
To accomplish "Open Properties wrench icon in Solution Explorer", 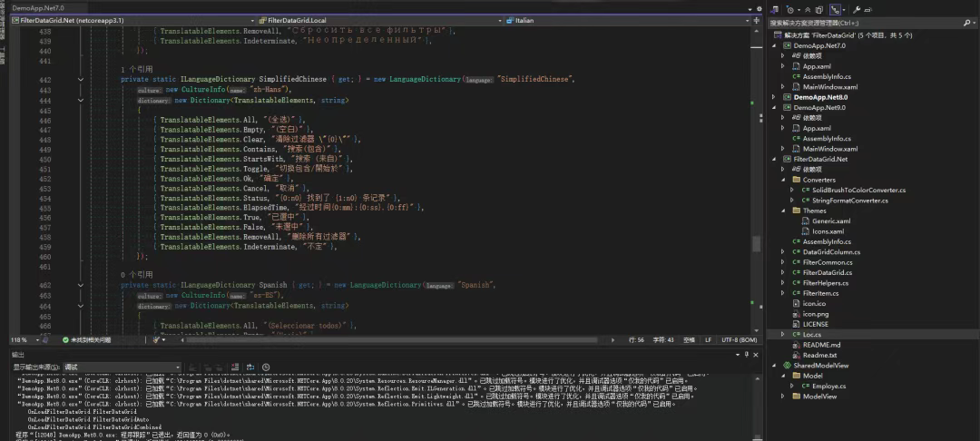I will (857, 10).
